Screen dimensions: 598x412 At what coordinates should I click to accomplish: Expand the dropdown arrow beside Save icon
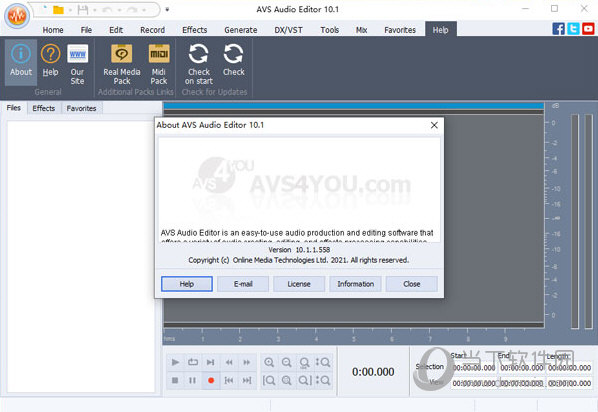[x=95, y=10]
